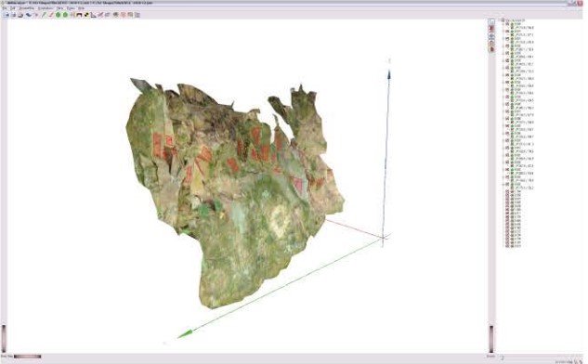Click the vertical slider at left window edge
The height and width of the screenshot is (364, 588).
4,339
